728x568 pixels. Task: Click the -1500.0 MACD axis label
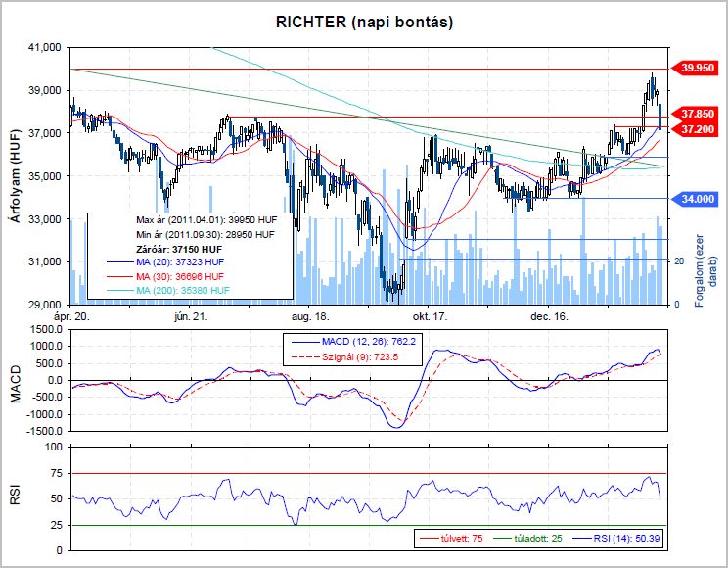[44, 431]
